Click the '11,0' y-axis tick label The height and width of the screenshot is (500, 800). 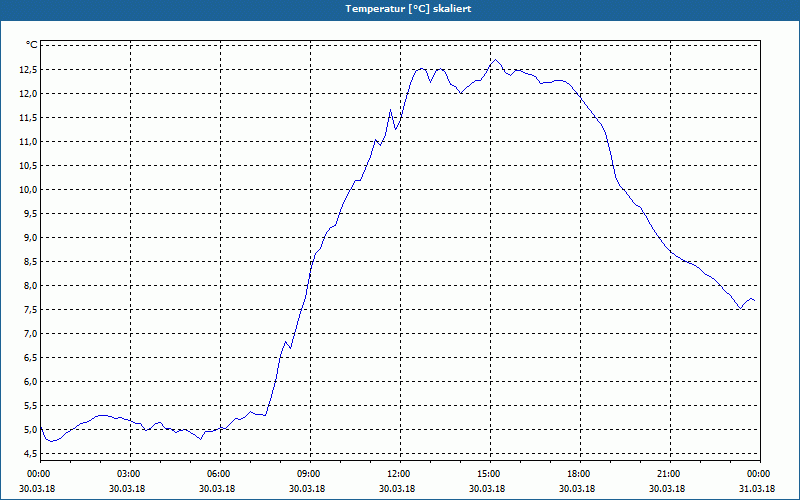[x=28, y=141]
